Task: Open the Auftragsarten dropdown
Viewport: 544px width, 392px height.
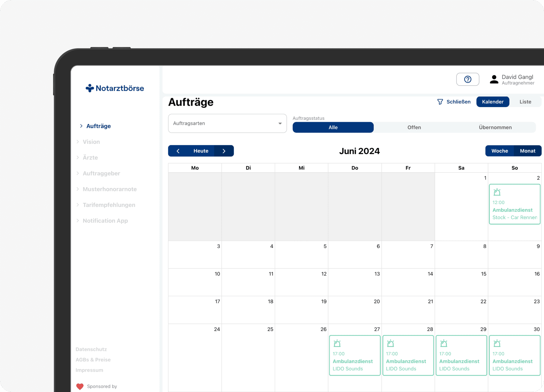Action: click(x=227, y=123)
